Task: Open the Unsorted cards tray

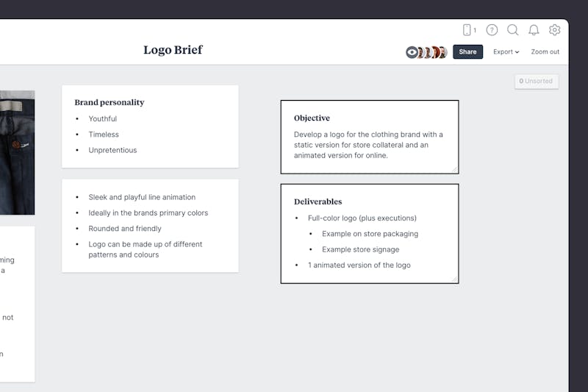Action: [x=537, y=81]
